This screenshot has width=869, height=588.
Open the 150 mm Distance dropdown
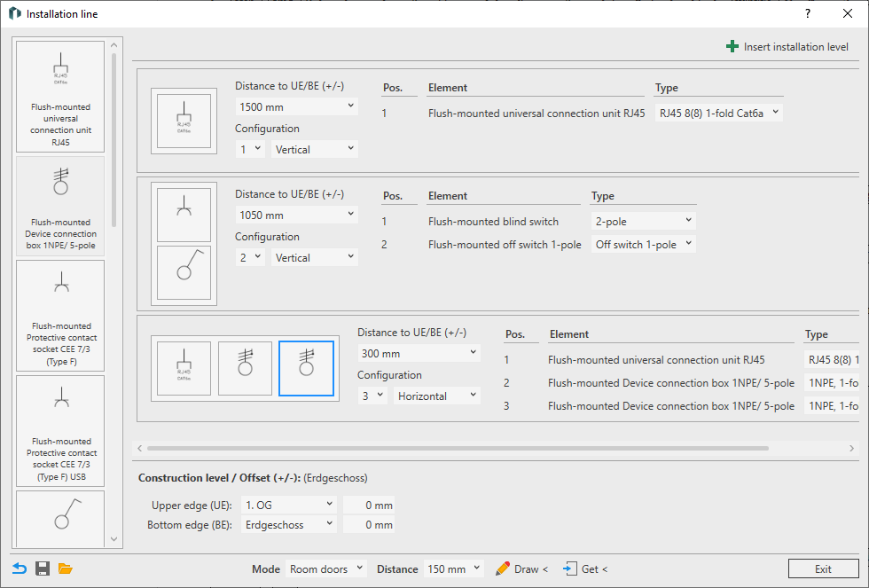[x=453, y=568]
